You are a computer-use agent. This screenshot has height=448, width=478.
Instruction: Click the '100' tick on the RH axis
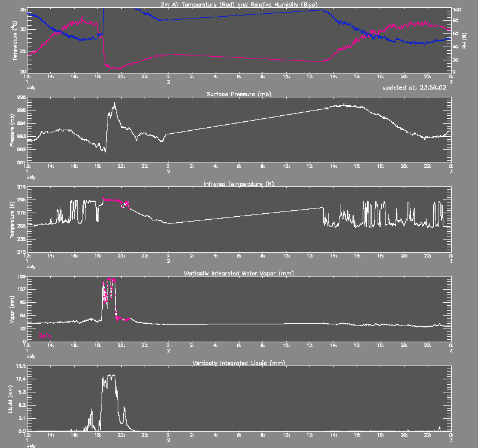click(456, 10)
